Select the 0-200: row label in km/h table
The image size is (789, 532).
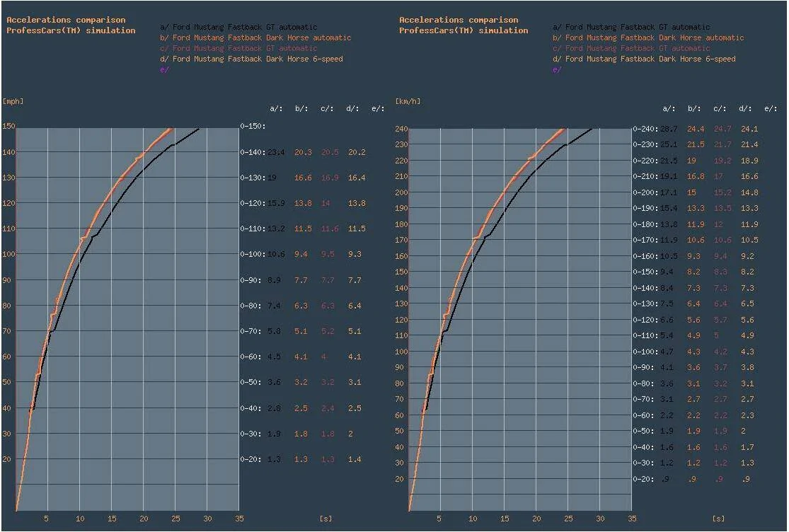pos(645,192)
